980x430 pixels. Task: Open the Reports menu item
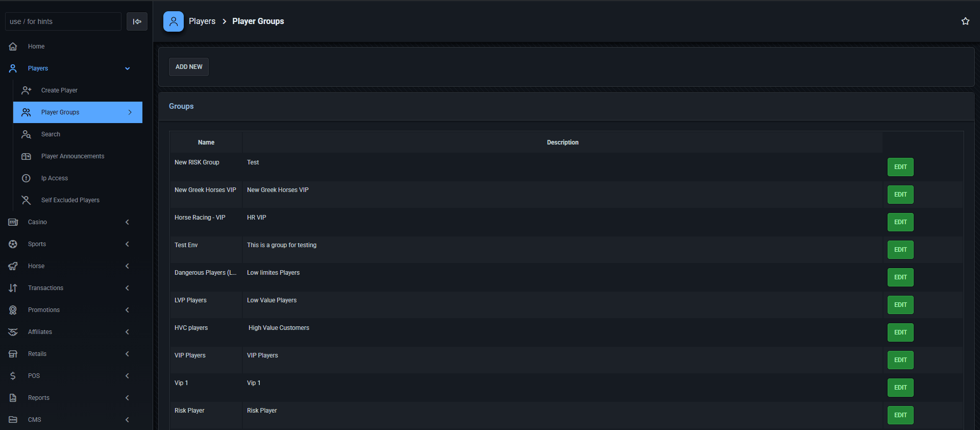click(x=39, y=398)
